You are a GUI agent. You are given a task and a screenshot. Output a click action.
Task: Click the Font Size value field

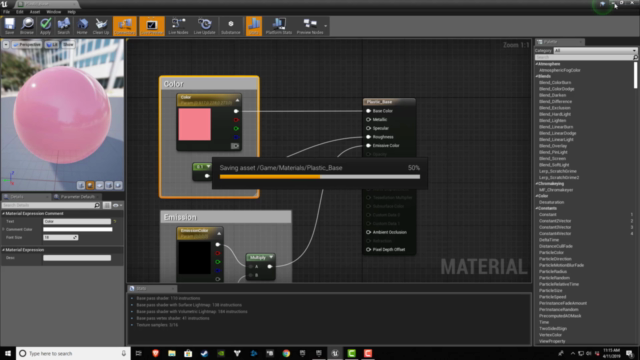60,237
